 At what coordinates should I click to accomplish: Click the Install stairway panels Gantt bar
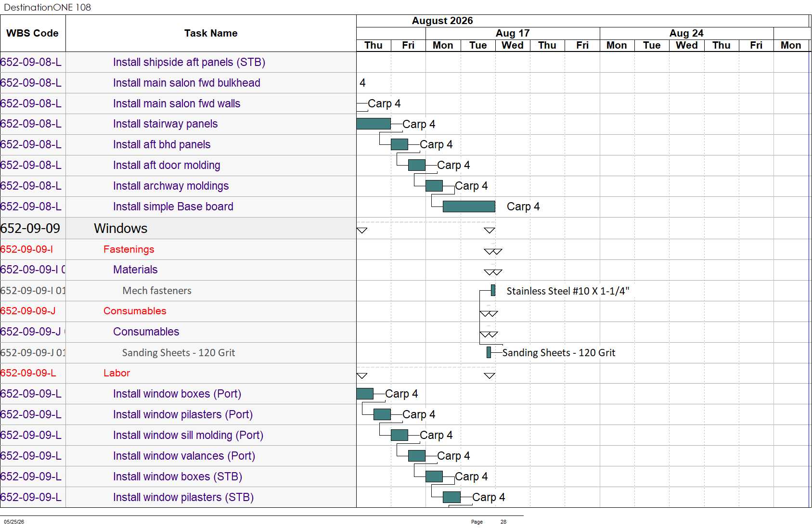coord(374,124)
